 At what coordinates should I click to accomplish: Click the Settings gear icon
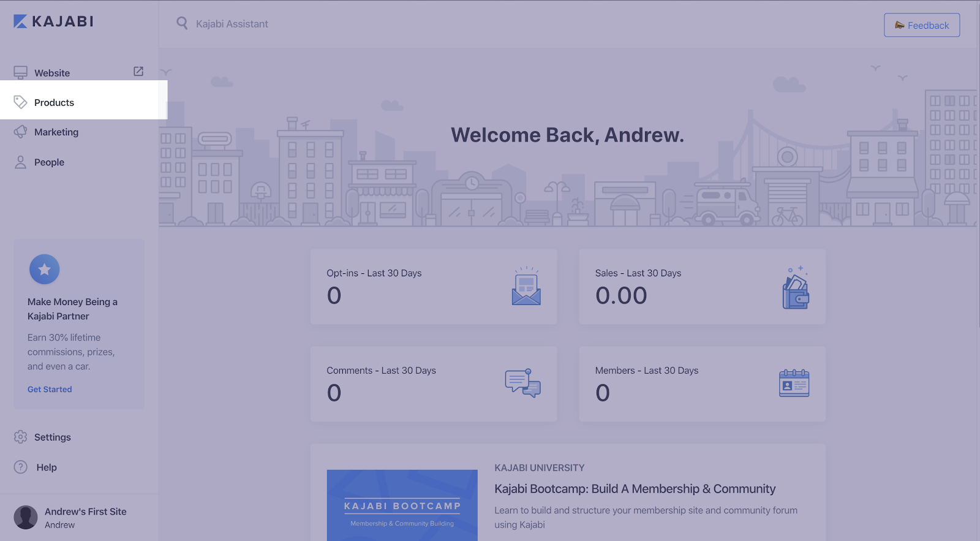(20, 437)
